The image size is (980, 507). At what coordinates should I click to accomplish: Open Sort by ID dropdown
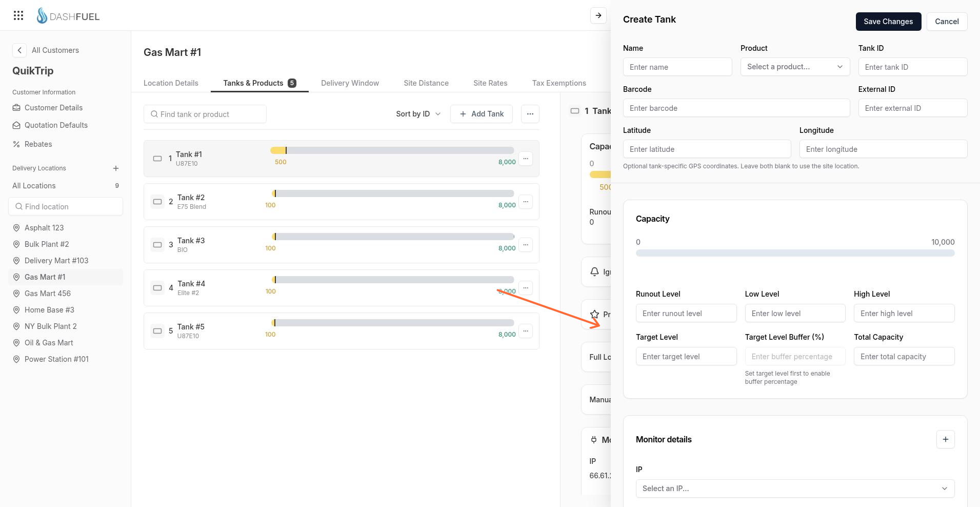tap(418, 114)
